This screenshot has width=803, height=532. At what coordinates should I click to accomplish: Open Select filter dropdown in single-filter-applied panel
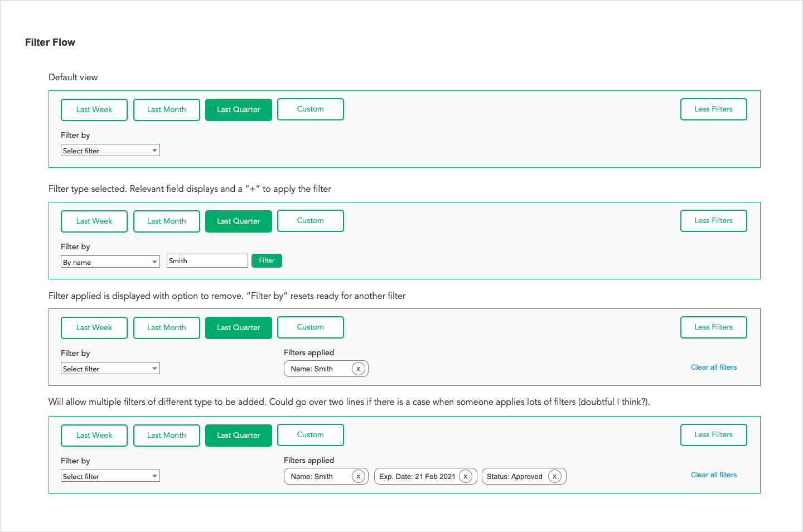pos(110,368)
